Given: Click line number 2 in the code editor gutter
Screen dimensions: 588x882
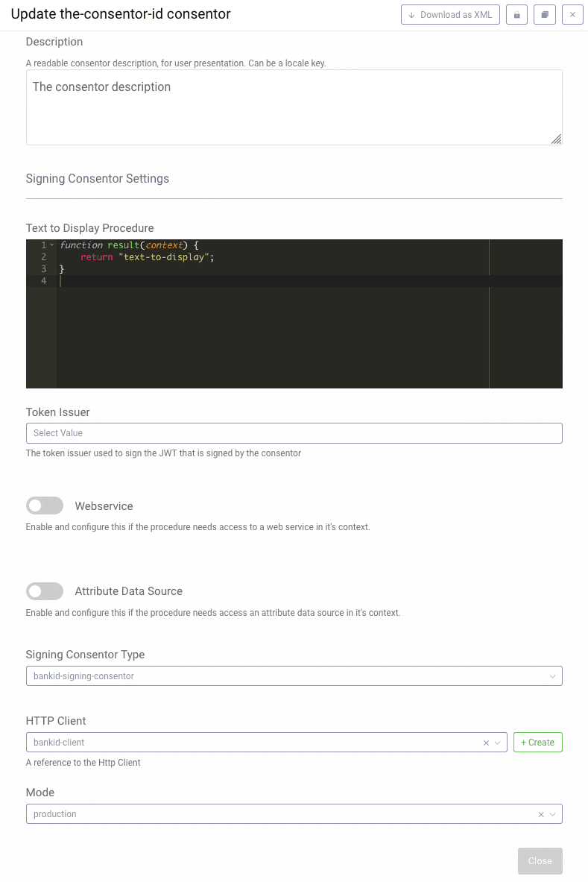Looking at the screenshot, I should pos(43,256).
